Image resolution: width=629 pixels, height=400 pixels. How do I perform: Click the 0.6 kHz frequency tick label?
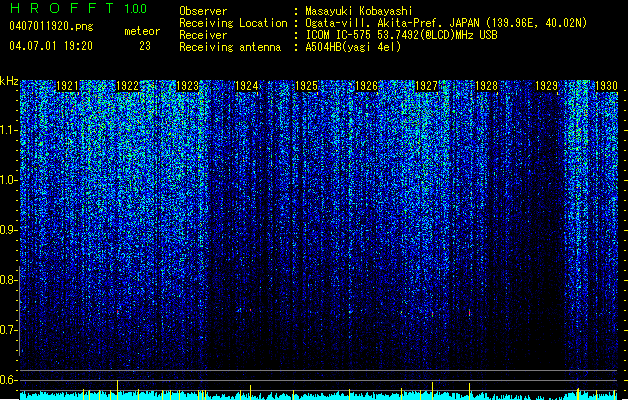click(9, 380)
